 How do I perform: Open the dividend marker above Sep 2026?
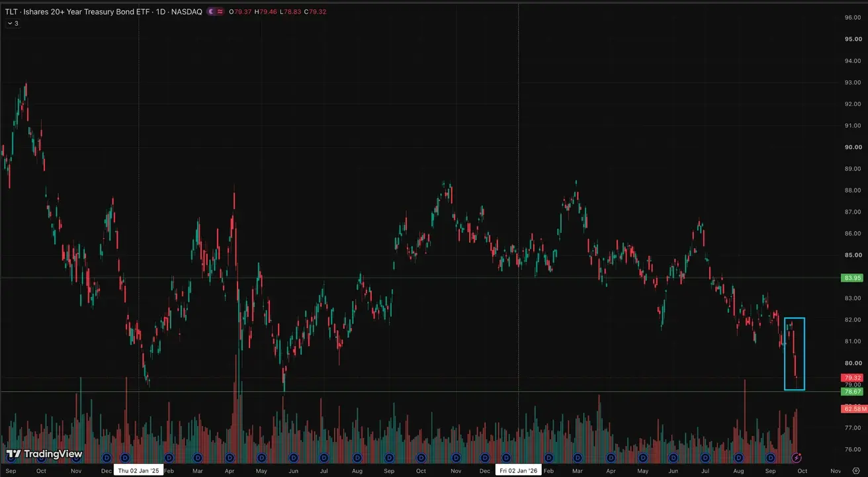770,458
